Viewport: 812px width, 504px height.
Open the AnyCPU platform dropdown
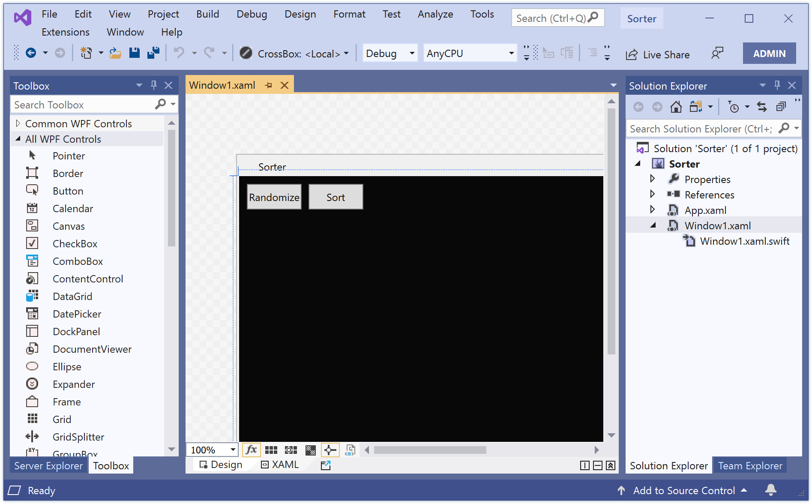(470, 53)
